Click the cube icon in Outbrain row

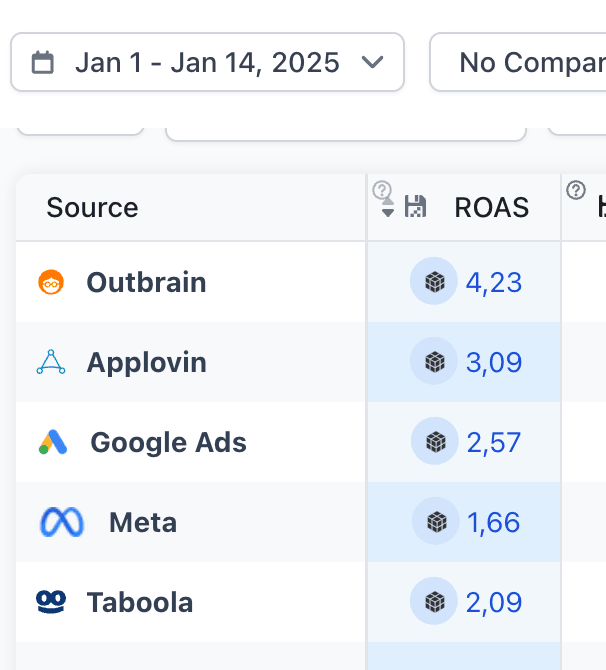[x=435, y=282]
